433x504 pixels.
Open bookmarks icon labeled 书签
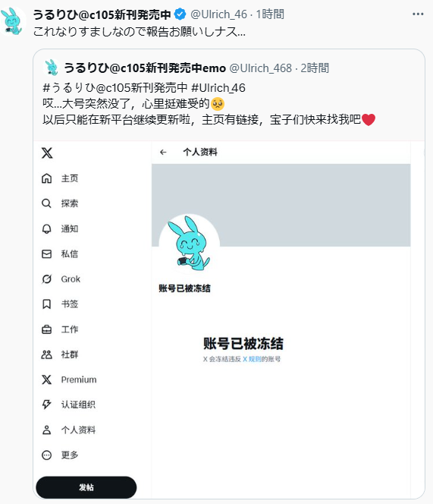[x=46, y=304]
